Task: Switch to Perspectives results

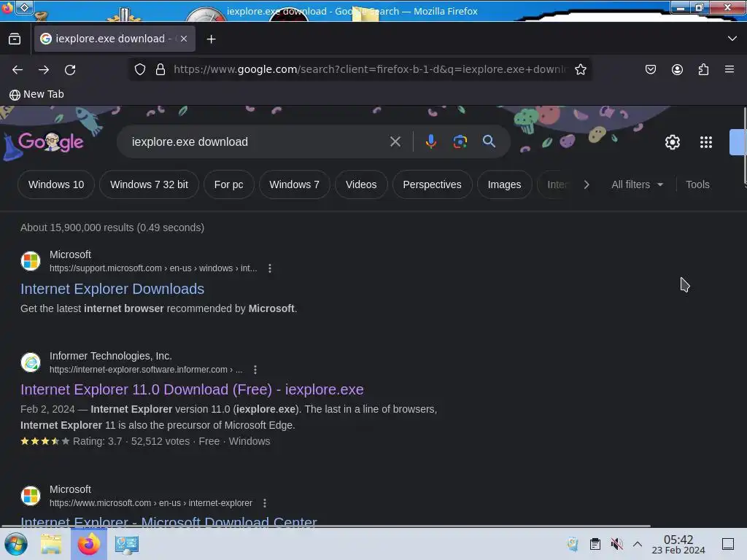Action: 432,184
